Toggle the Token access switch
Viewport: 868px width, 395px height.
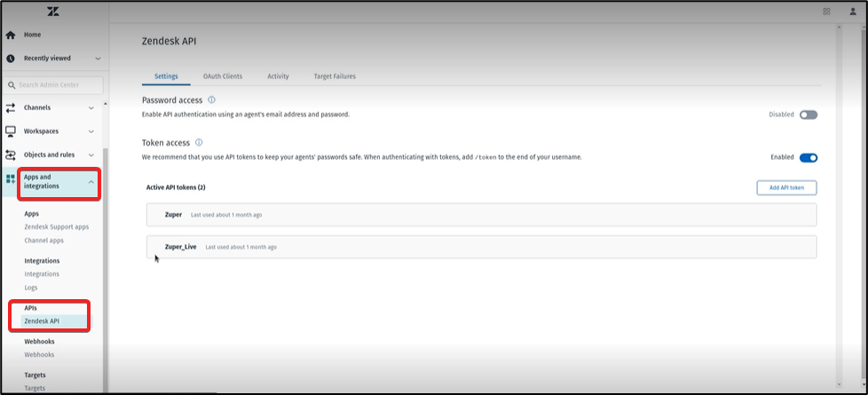click(x=809, y=157)
